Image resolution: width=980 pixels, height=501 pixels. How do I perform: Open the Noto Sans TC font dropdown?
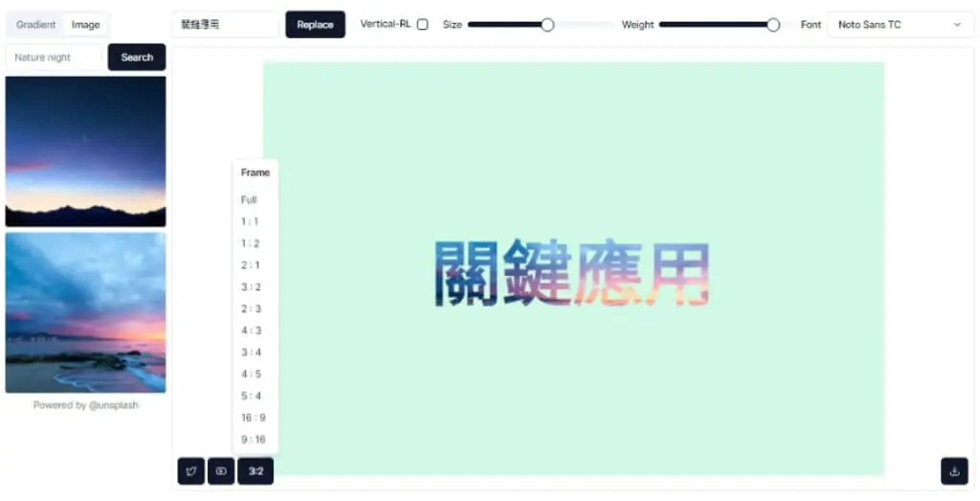click(x=901, y=25)
